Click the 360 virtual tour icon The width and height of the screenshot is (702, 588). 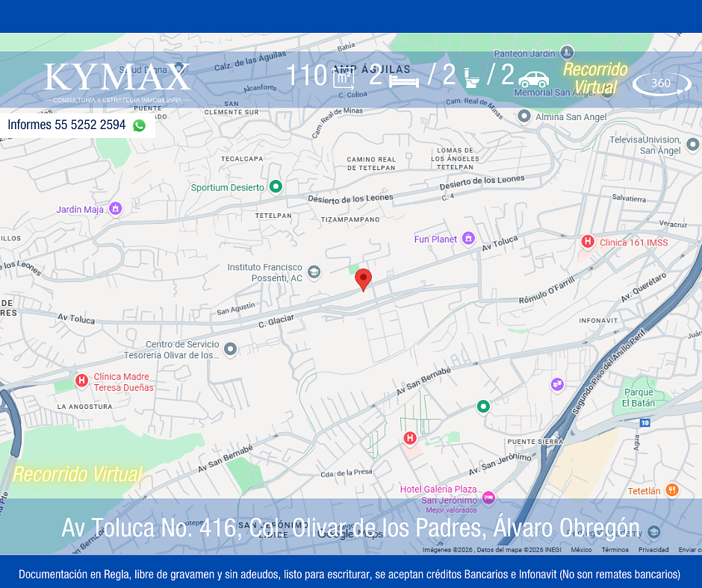point(661,84)
